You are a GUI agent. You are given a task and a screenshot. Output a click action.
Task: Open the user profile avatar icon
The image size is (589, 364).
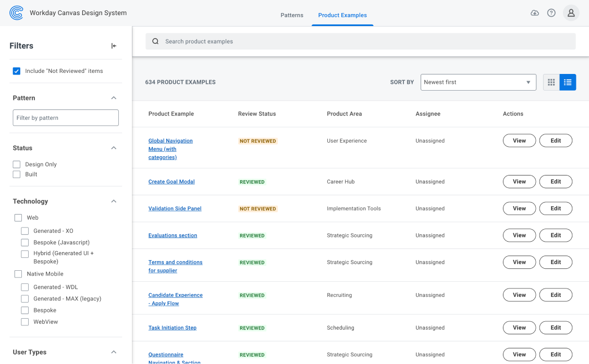pos(571,13)
